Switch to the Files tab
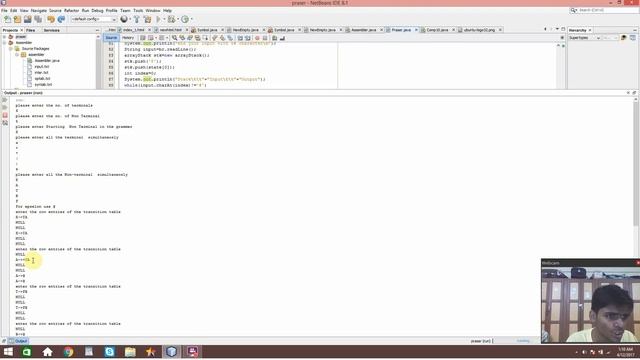Screen dimensions: 640x360 pyautogui.click(x=31, y=30)
